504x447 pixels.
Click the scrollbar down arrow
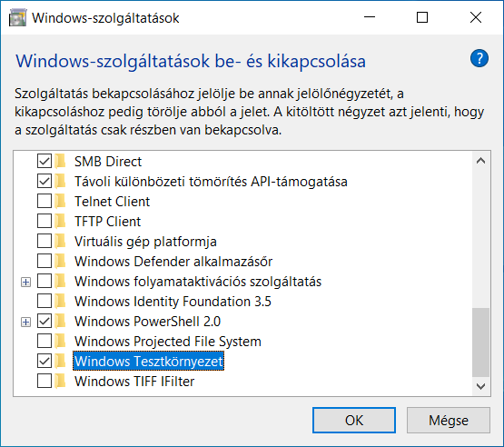(481, 386)
